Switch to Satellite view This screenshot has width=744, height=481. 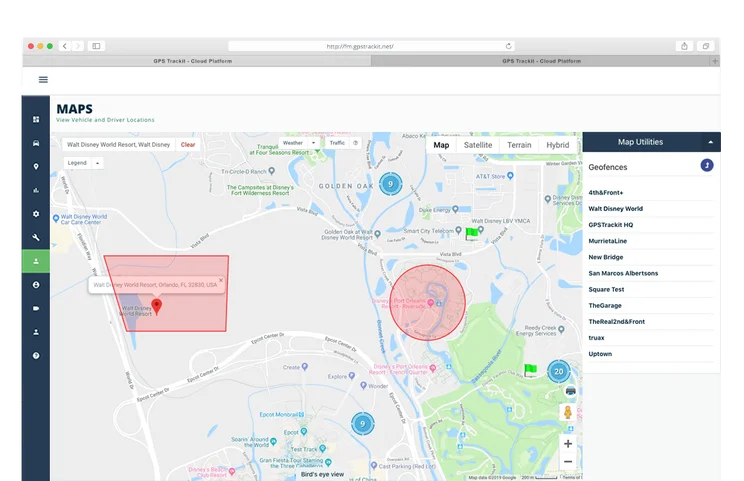click(x=478, y=145)
